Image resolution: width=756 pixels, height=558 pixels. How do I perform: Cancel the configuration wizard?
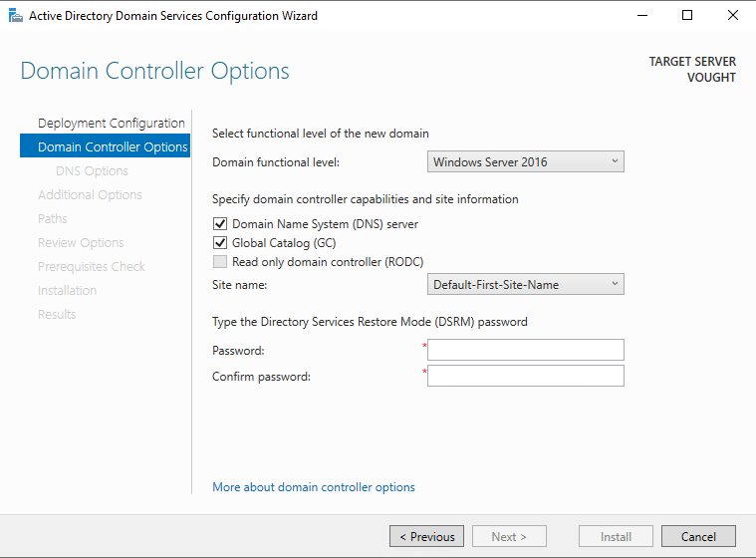click(698, 536)
